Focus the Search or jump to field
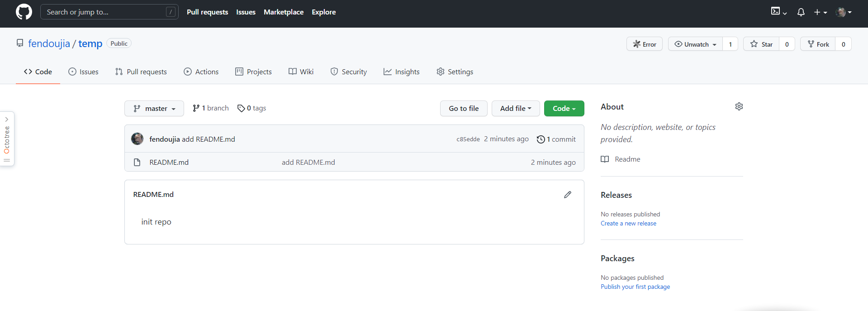The height and width of the screenshot is (311, 868). (x=109, y=12)
